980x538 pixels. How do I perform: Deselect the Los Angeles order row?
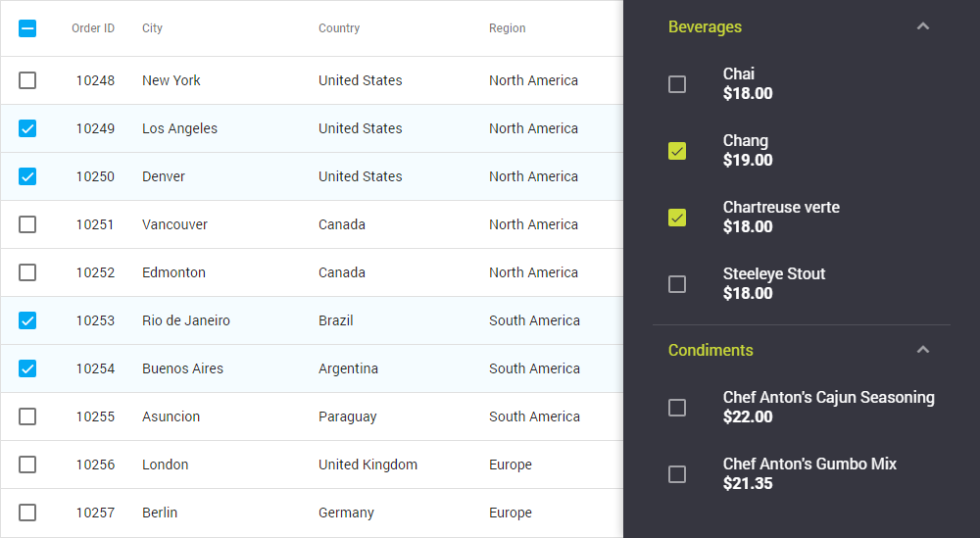coord(27,128)
